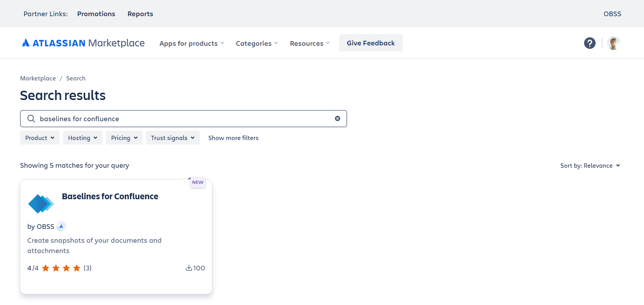This screenshot has width=644, height=305.
Task: Open the Trust signals filter dropdown
Action: tap(172, 138)
